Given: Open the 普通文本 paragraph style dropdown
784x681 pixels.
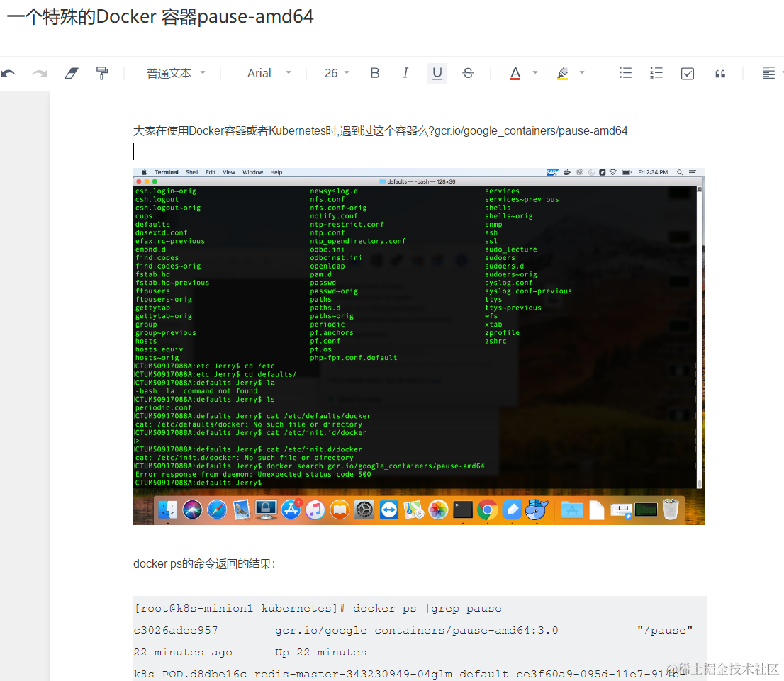Looking at the screenshot, I should point(176,73).
